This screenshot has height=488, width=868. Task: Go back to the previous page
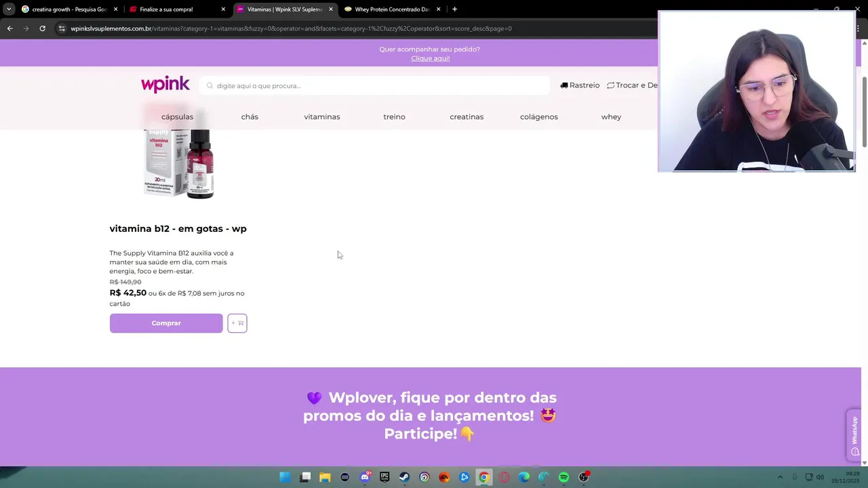pos(9,28)
